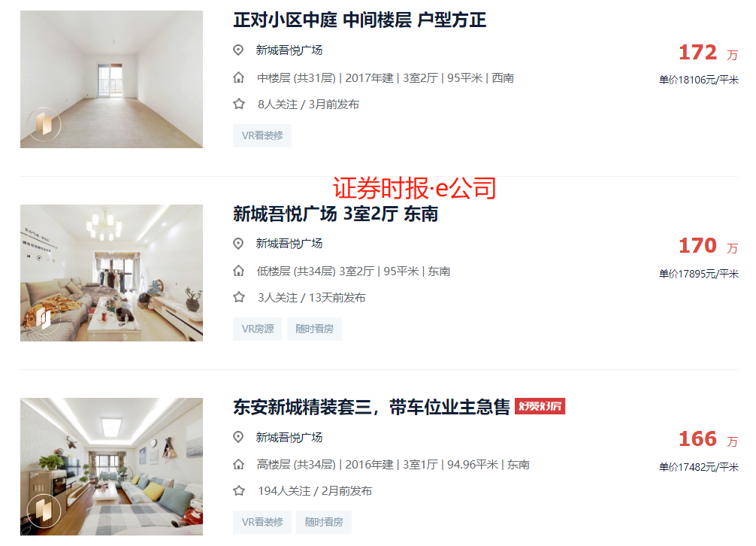This screenshot has width=756, height=546.
Task: Click the VR看装修 tag of the third listing
Action: [x=262, y=523]
